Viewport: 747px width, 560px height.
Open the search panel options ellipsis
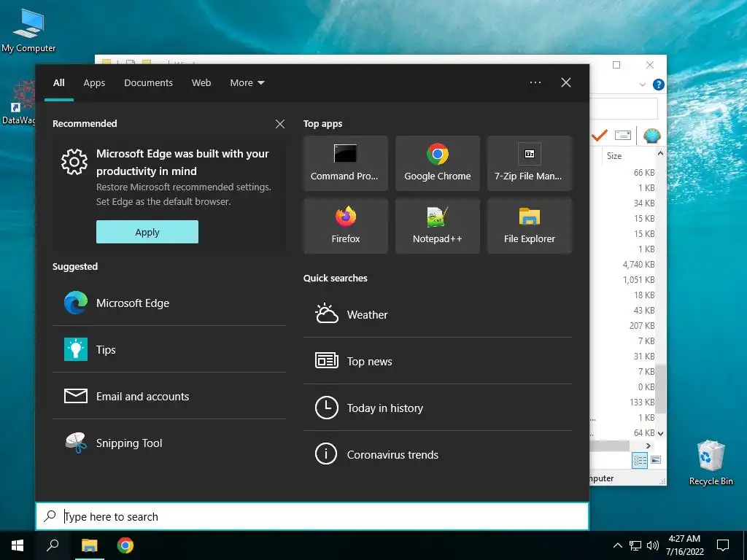(x=535, y=82)
